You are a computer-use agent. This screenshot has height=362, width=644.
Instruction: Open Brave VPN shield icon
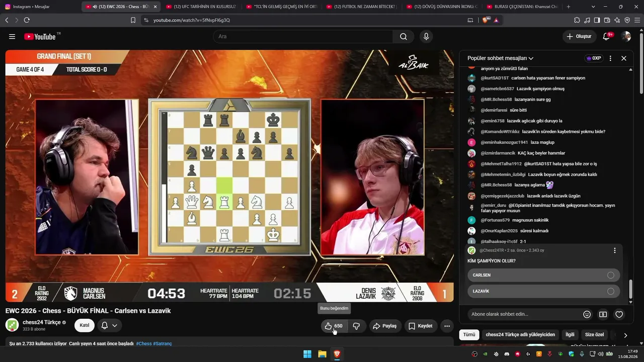pyautogui.click(x=627, y=20)
